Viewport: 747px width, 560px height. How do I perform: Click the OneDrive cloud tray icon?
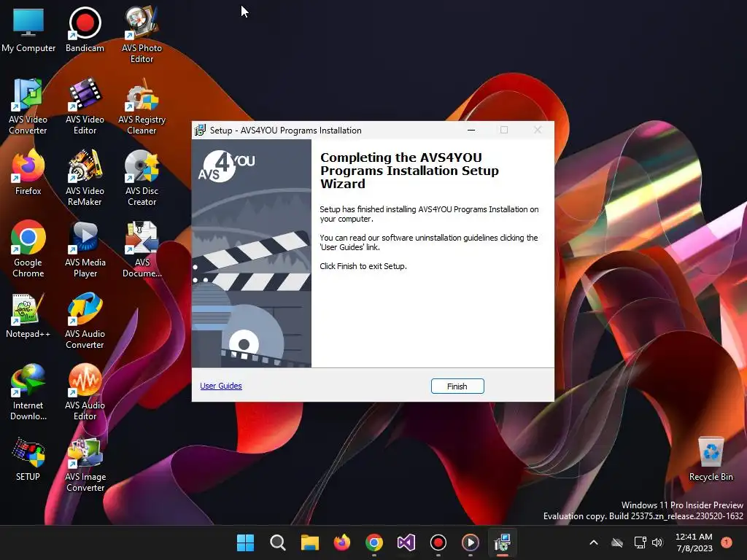(617, 542)
